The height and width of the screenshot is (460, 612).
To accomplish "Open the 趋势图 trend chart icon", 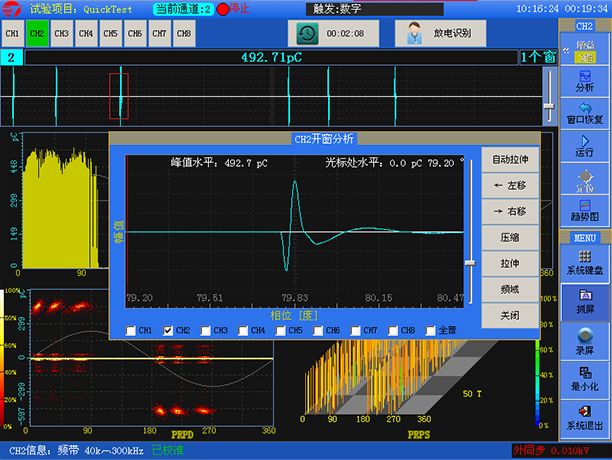I will point(585,209).
